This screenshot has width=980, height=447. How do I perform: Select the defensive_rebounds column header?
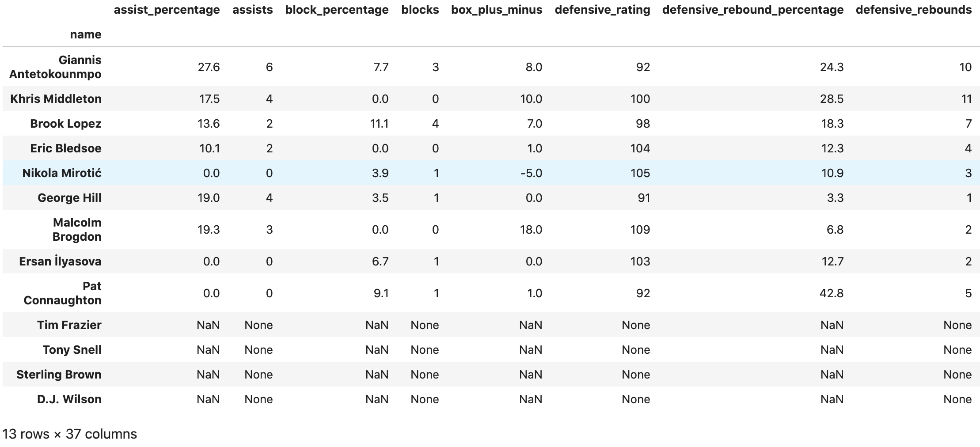[914, 10]
